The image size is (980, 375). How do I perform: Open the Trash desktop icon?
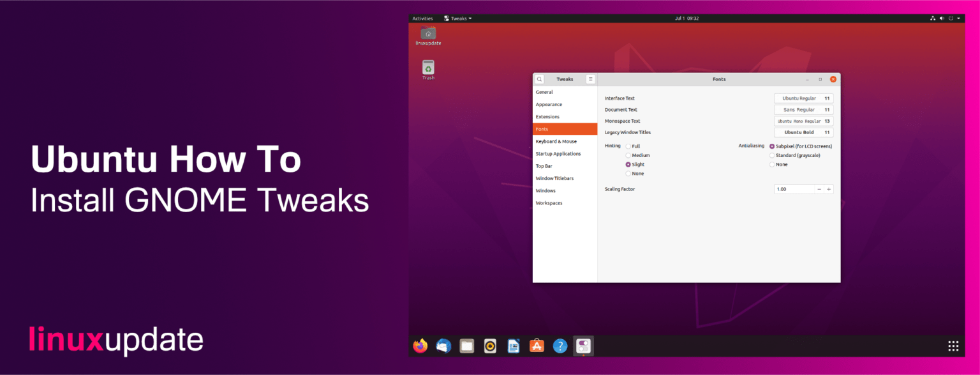point(428,70)
